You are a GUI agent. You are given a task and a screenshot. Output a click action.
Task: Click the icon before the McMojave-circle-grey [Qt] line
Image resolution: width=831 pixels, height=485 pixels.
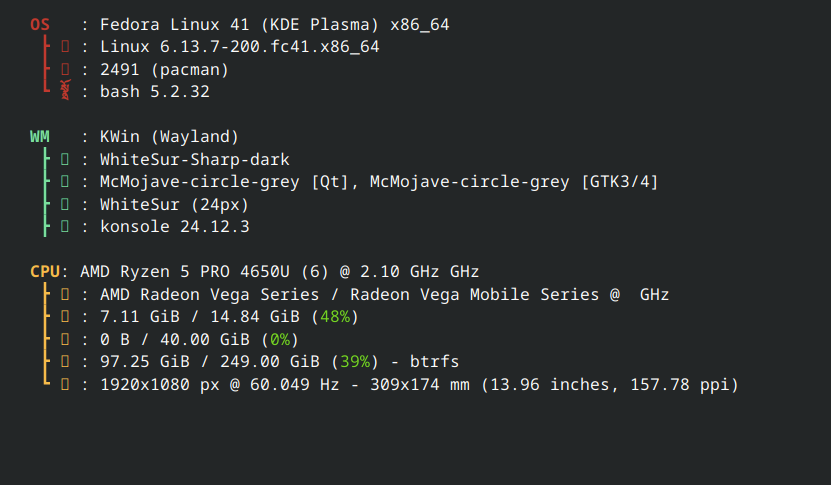point(65,182)
